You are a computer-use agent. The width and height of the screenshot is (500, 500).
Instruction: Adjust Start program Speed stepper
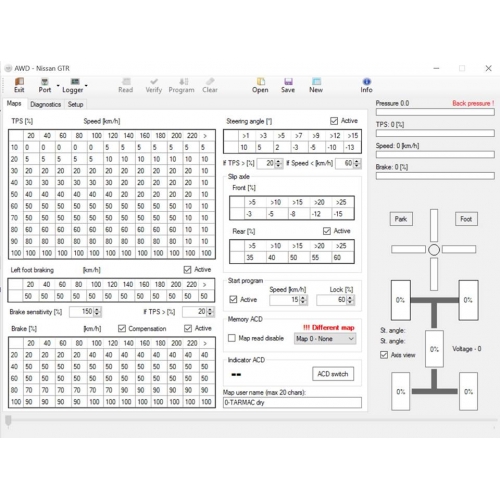[x=303, y=300]
